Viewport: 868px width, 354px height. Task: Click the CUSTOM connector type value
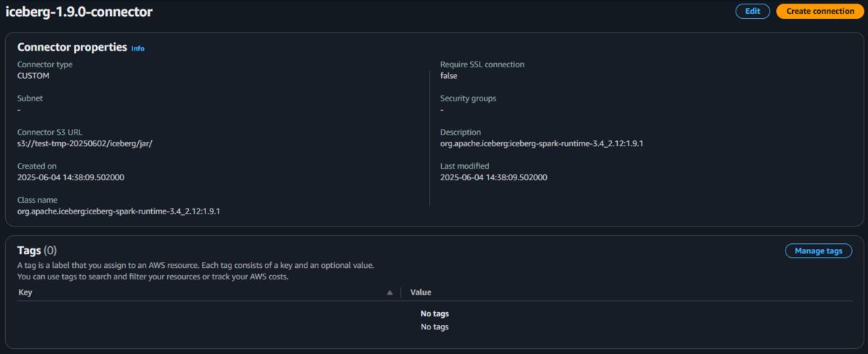pos(33,75)
